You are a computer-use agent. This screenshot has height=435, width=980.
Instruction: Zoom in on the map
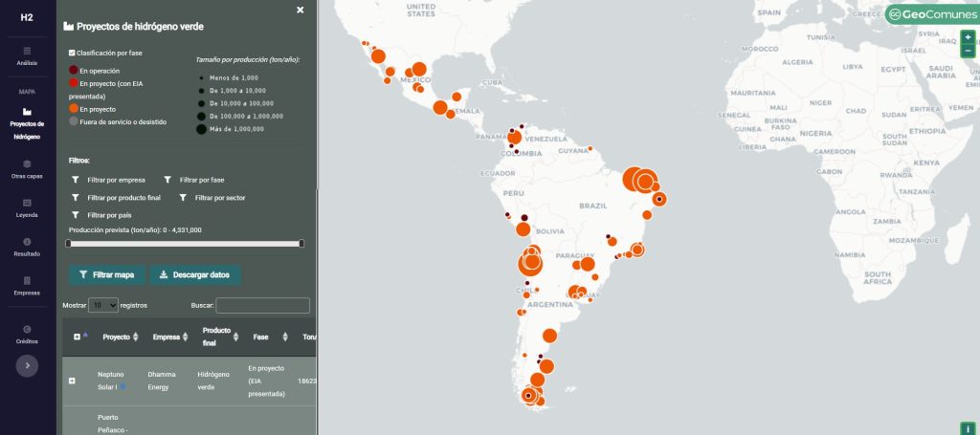pyautogui.click(x=969, y=37)
